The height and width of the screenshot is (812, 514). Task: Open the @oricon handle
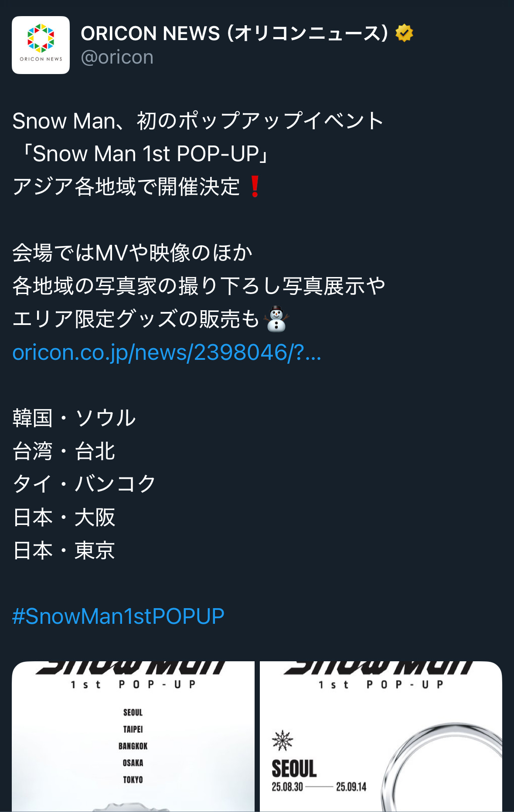117,57
